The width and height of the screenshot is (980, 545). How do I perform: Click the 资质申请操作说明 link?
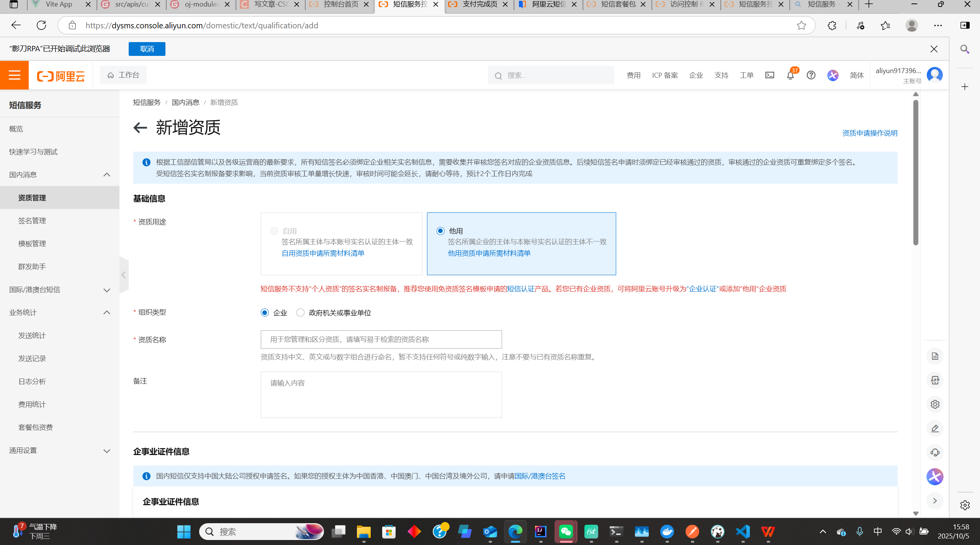click(x=869, y=133)
